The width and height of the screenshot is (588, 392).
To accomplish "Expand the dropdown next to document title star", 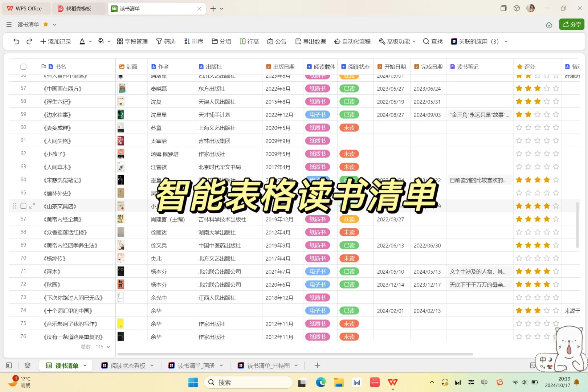I will (55, 25).
